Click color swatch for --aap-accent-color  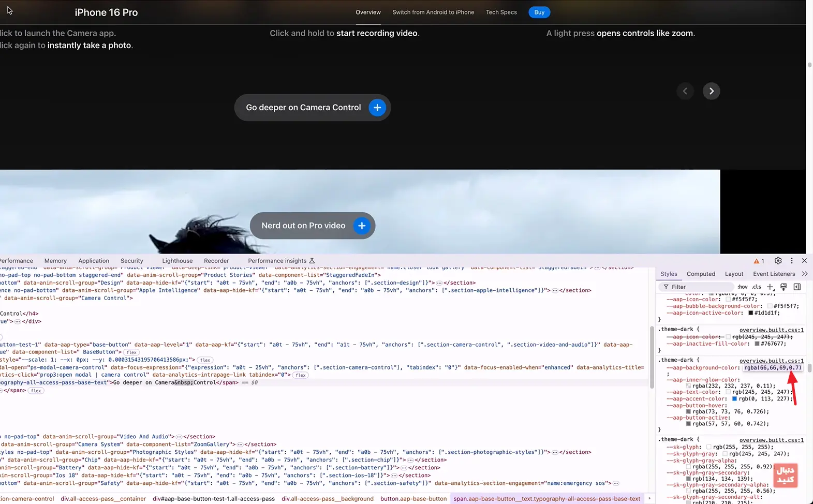(x=734, y=399)
